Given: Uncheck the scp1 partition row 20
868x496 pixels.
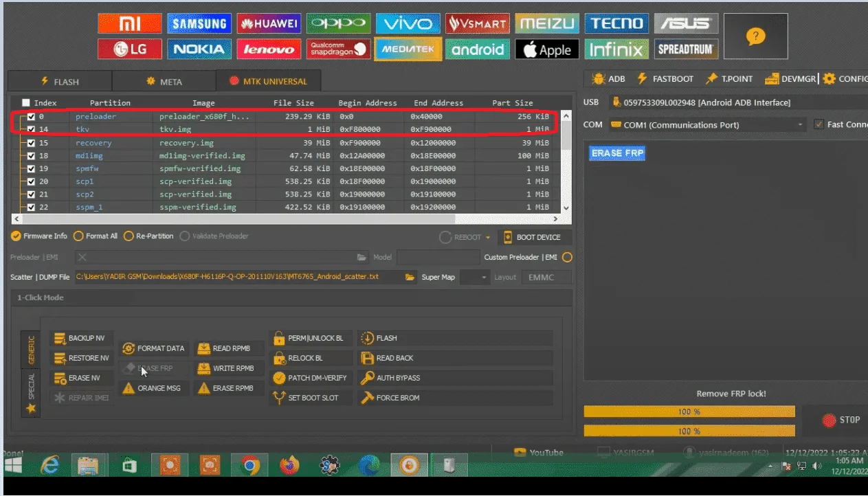Looking at the screenshot, I should pyautogui.click(x=31, y=181).
